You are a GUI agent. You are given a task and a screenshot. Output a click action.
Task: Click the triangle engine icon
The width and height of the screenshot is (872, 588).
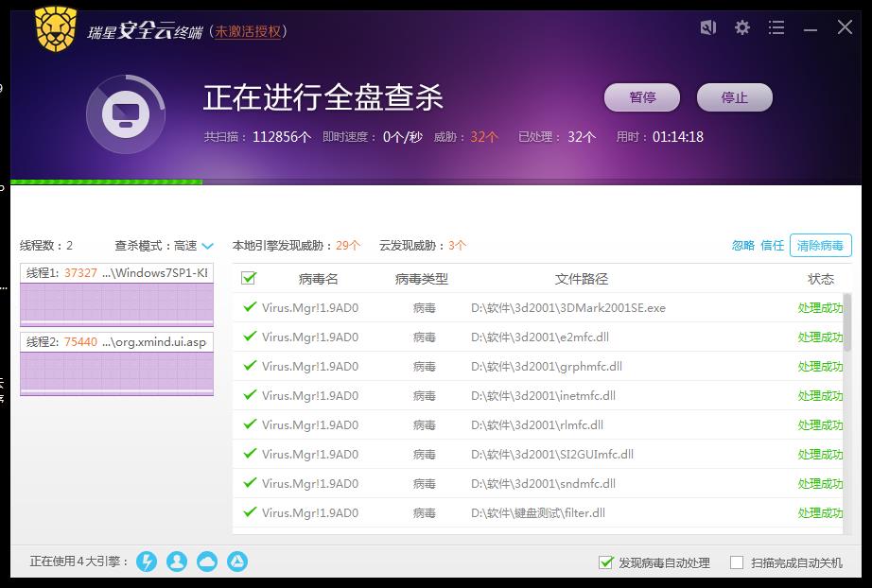click(237, 562)
